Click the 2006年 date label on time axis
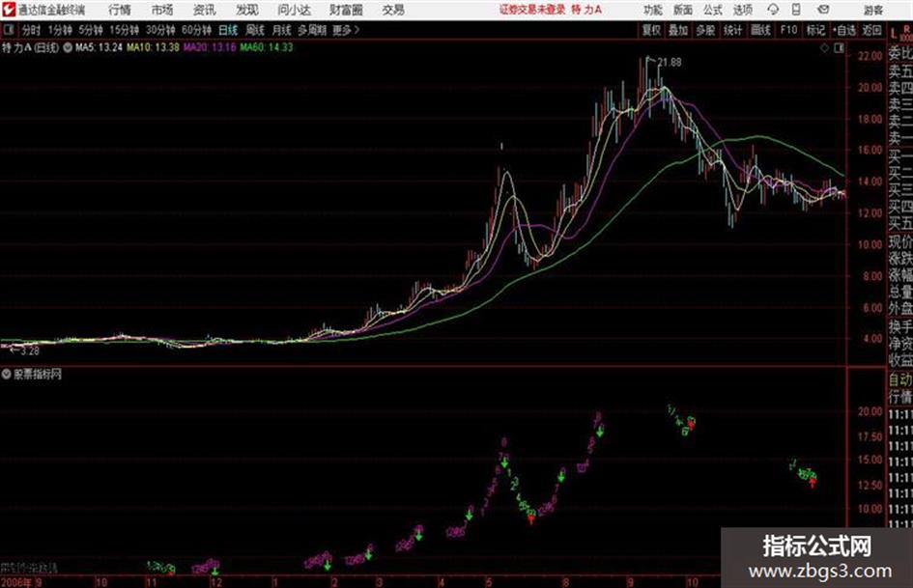This screenshot has width=913, height=588. click(16, 582)
